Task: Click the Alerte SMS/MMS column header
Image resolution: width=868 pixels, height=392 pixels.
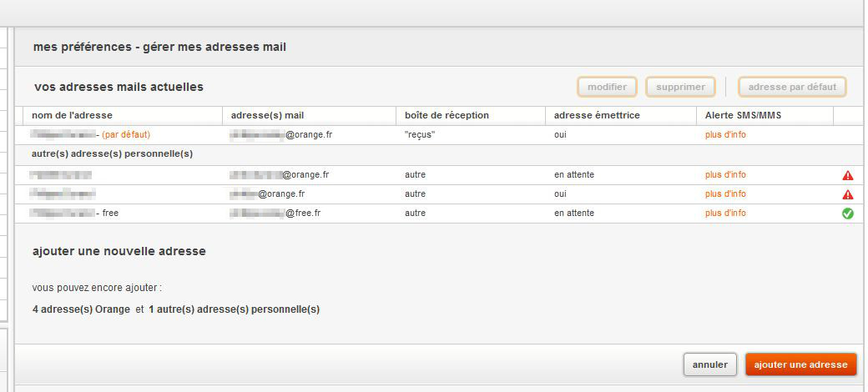Action: point(743,115)
